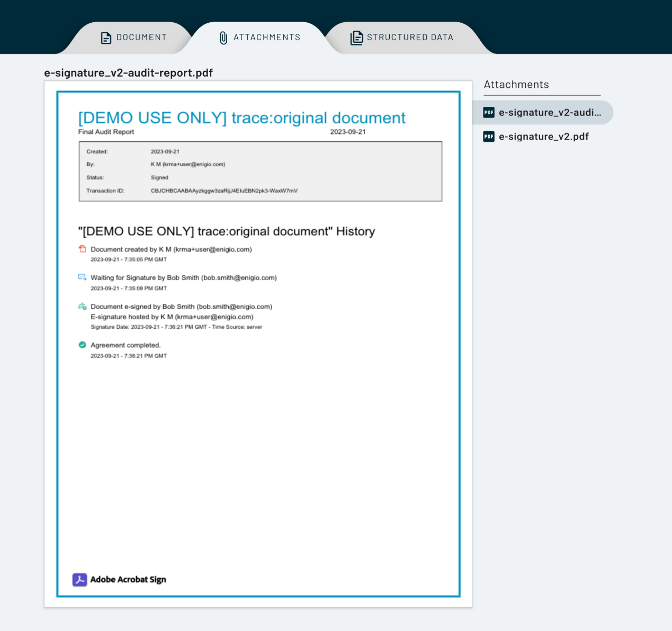Click the Attachments sidebar heading
Image resolution: width=672 pixels, height=631 pixels.
pyautogui.click(x=516, y=85)
